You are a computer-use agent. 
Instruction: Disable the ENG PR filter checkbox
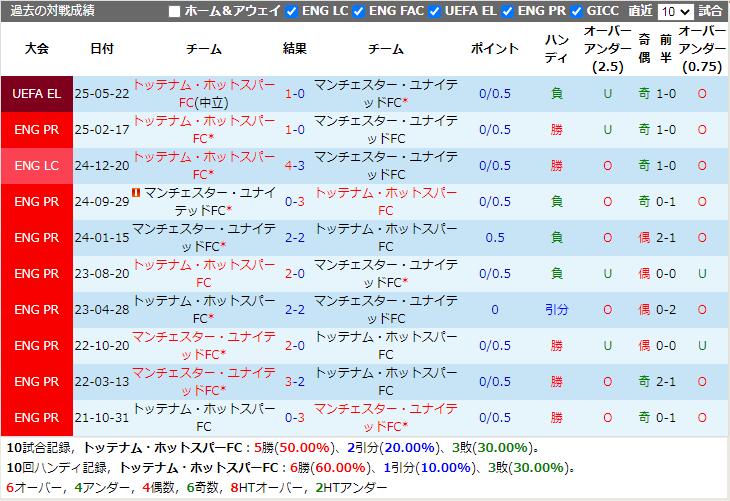point(508,12)
